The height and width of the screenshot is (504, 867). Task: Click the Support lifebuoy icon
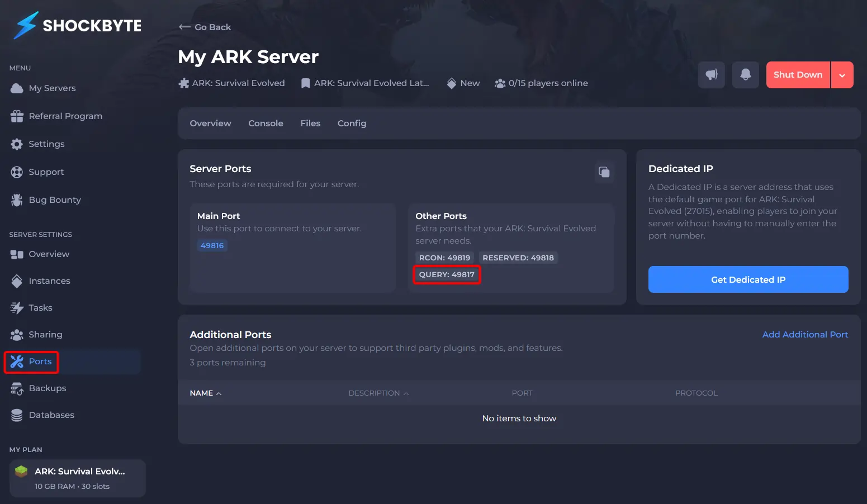click(17, 172)
